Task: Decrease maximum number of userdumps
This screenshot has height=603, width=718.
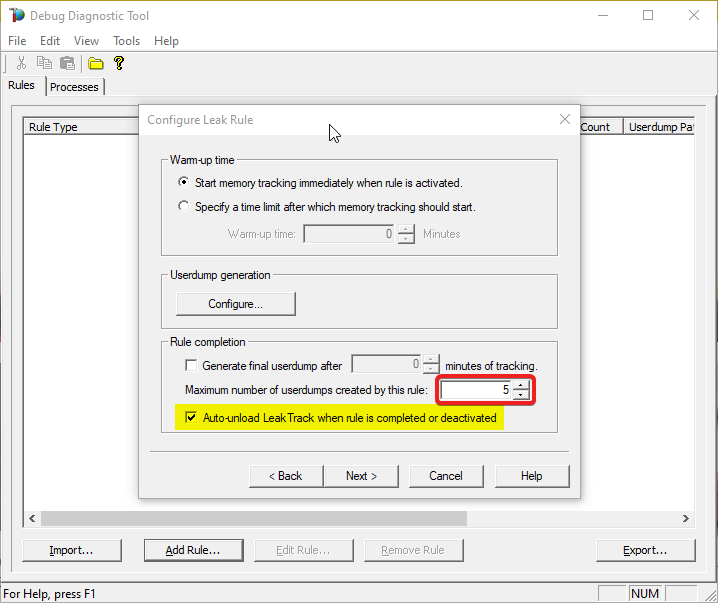Action: [521, 395]
